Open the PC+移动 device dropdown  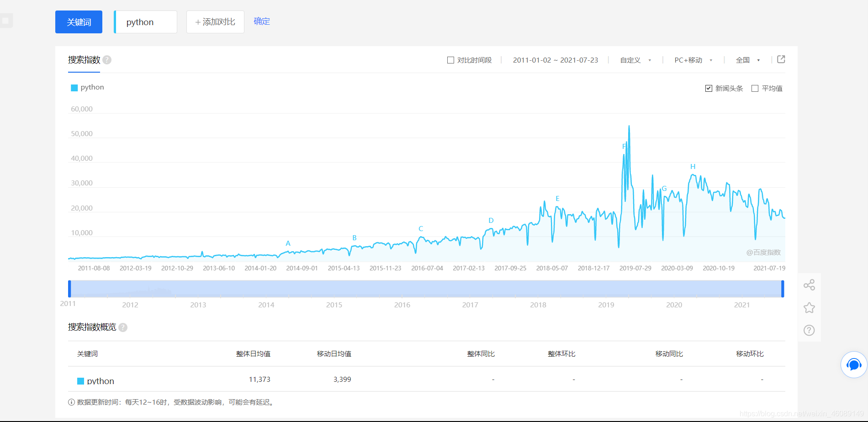click(693, 60)
